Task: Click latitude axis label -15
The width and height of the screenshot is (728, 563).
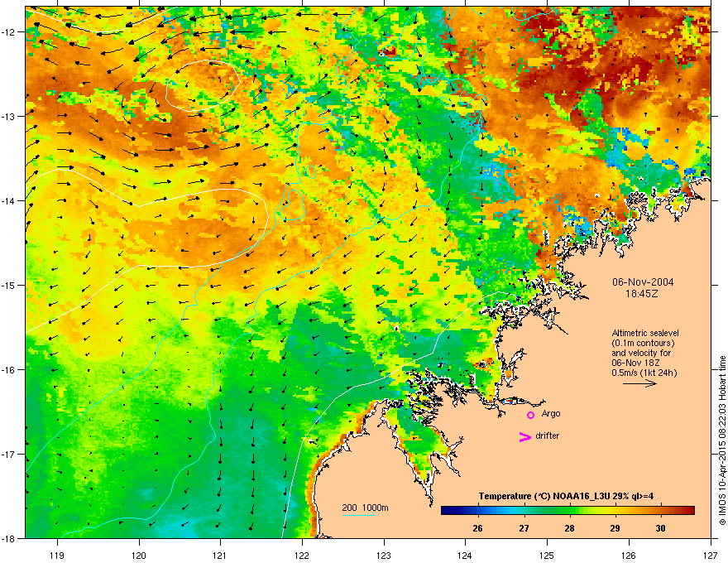Action: 9,285
